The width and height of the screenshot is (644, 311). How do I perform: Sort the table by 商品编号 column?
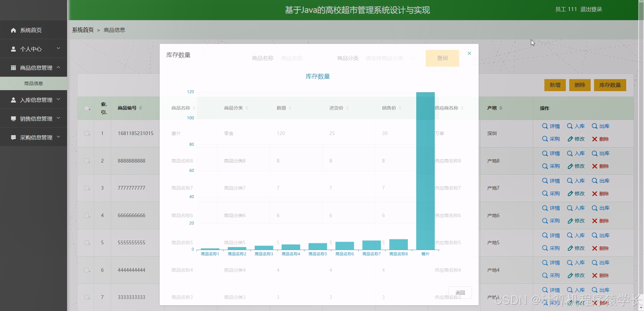tap(141, 108)
